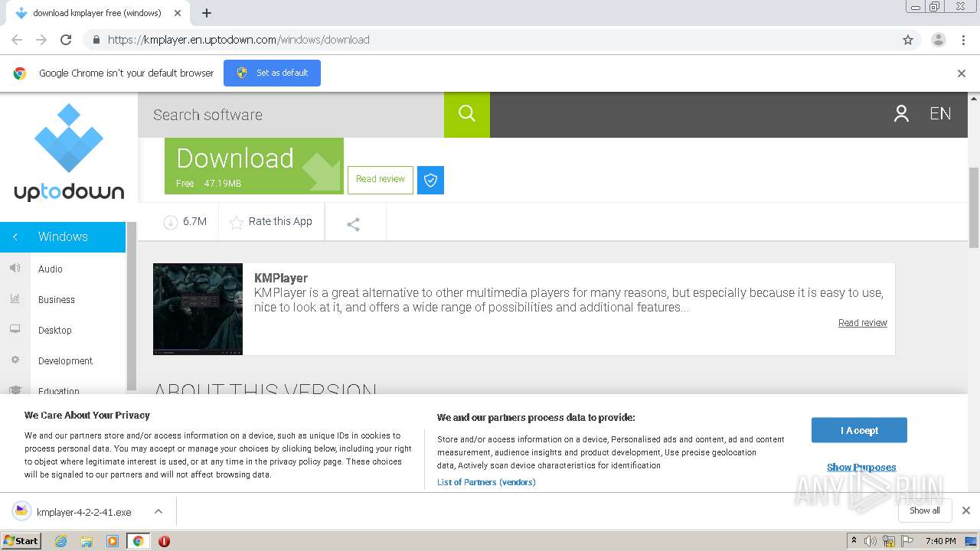980x551 pixels.
Task: Click the Uptodown logo
Action: pyautogui.click(x=69, y=152)
